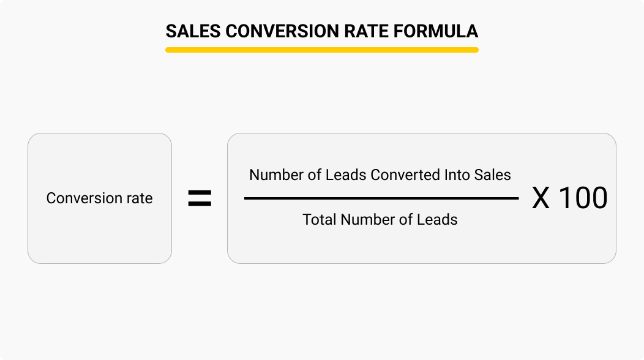Click the word Number in the denominator
The width and height of the screenshot is (644, 360).
pyautogui.click(x=367, y=219)
